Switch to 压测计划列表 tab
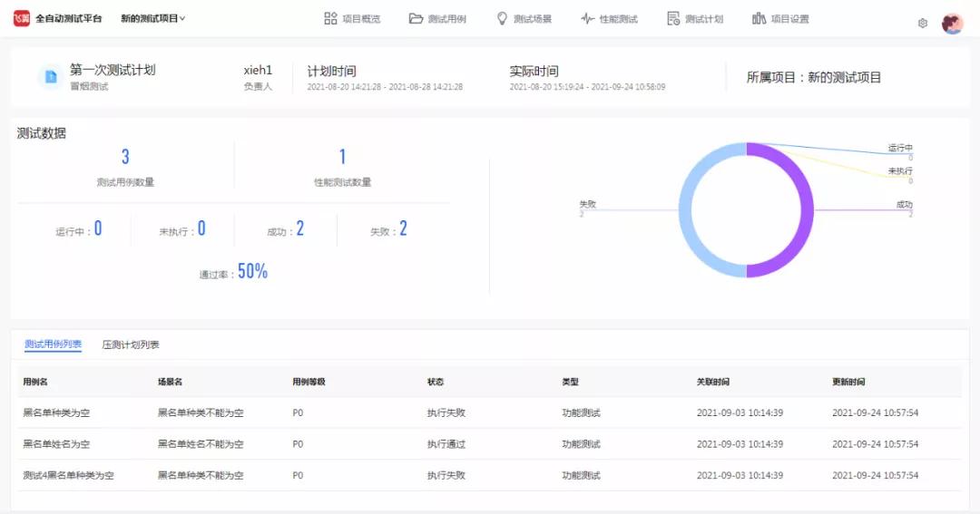Viewport: 980px width, 514px height. [x=131, y=344]
